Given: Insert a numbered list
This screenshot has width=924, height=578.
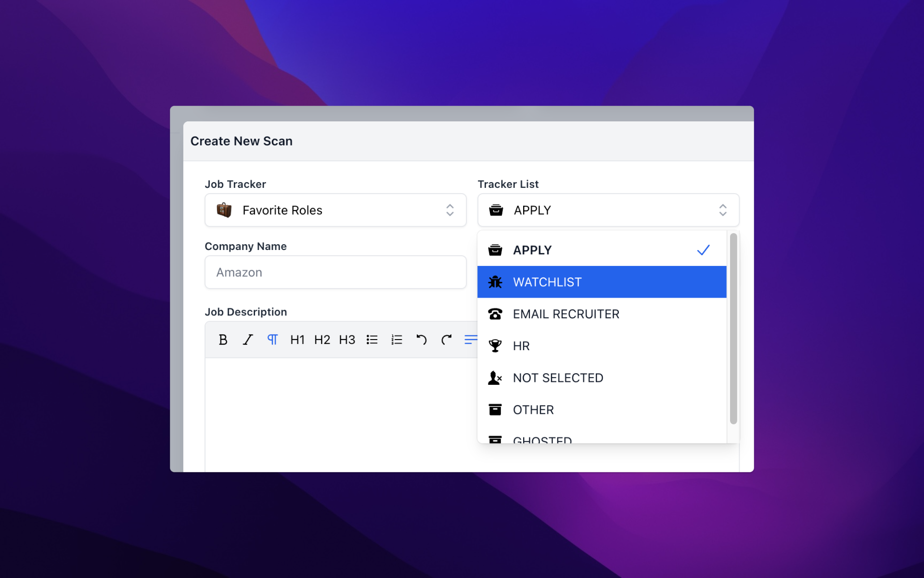Looking at the screenshot, I should point(397,340).
